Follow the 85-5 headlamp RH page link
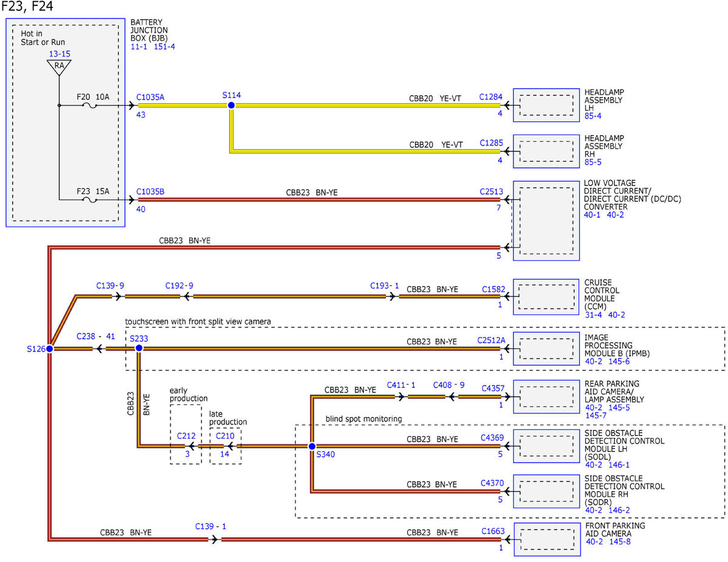Viewport: 728px width, 562px height. pos(593,162)
